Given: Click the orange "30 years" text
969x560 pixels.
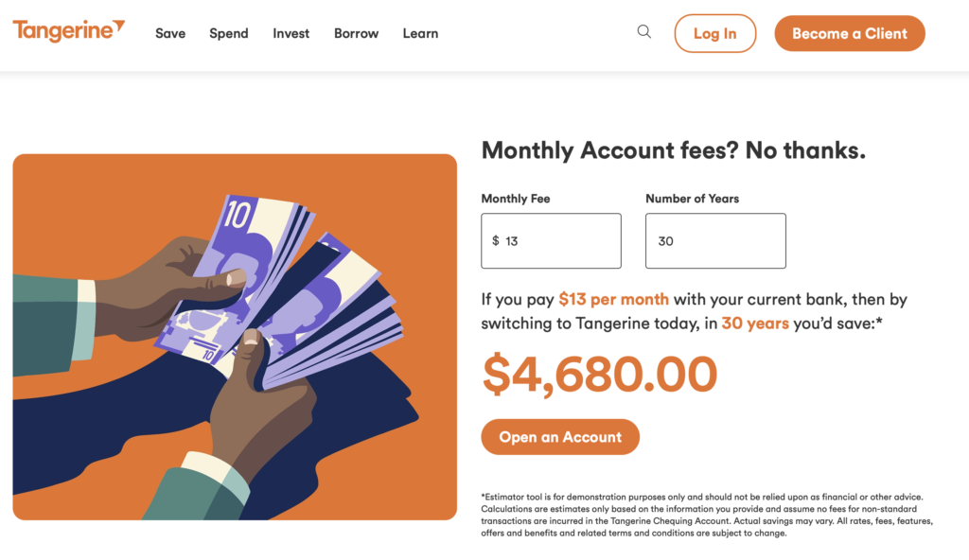Looking at the screenshot, I should click(x=755, y=323).
